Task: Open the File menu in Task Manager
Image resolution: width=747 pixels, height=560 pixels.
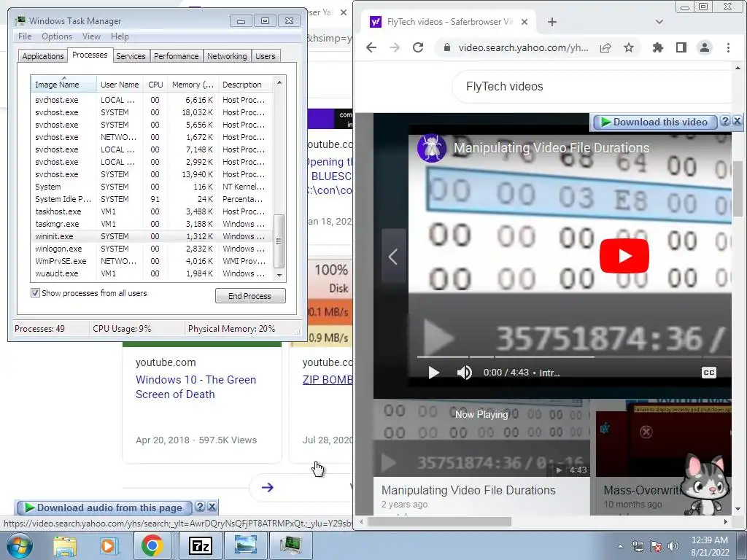Action: [25, 36]
